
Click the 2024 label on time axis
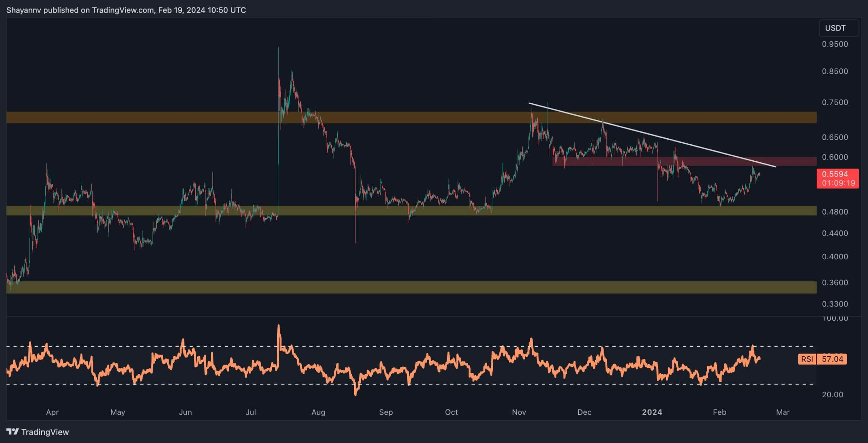(x=652, y=412)
